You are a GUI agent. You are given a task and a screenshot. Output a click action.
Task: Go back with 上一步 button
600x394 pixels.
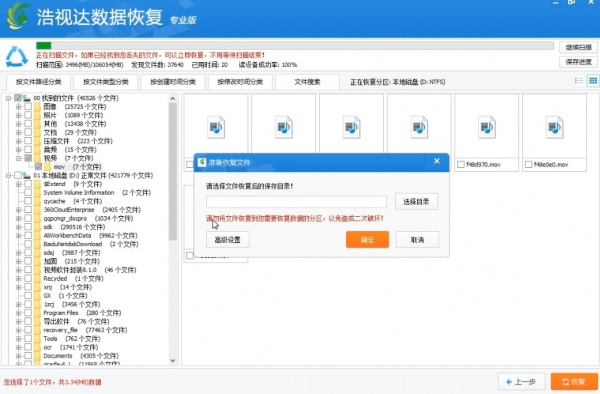tap(522, 382)
